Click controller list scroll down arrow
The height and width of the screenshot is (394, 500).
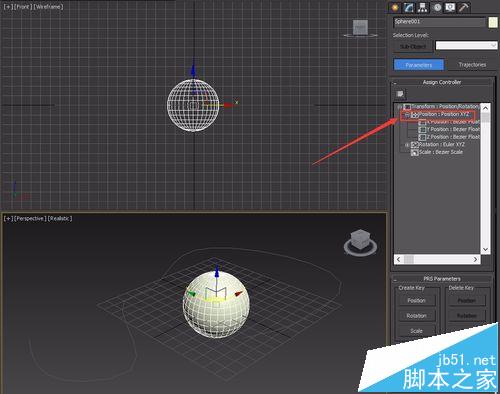[x=485, y=249]
